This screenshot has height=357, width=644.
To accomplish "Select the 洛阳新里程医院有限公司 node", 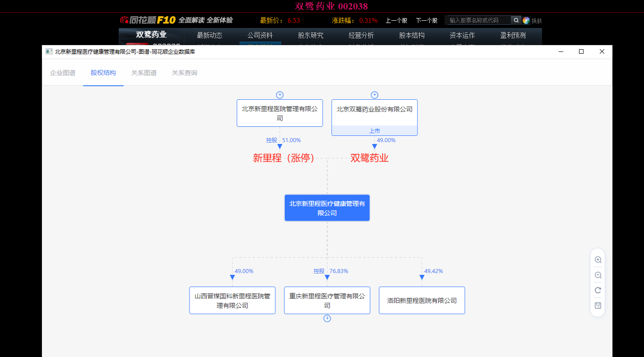I will click(x=422, y=300).
